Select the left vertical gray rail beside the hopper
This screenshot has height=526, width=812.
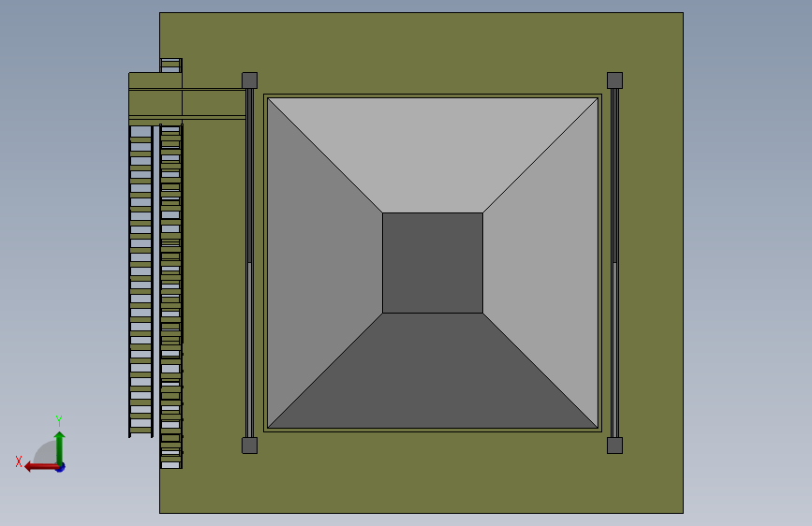(250, 262)
